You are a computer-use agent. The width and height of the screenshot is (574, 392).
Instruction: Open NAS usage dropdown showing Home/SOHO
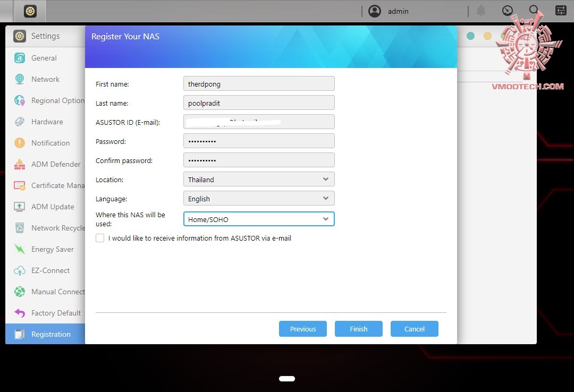[x=259, y=219]
